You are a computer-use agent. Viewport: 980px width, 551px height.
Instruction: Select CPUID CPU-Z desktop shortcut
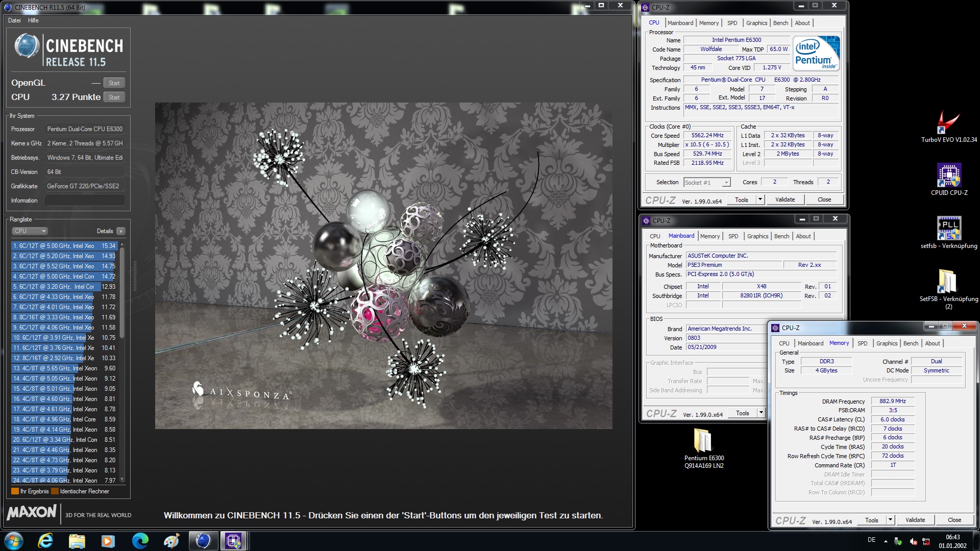click(x=949, y=180)
